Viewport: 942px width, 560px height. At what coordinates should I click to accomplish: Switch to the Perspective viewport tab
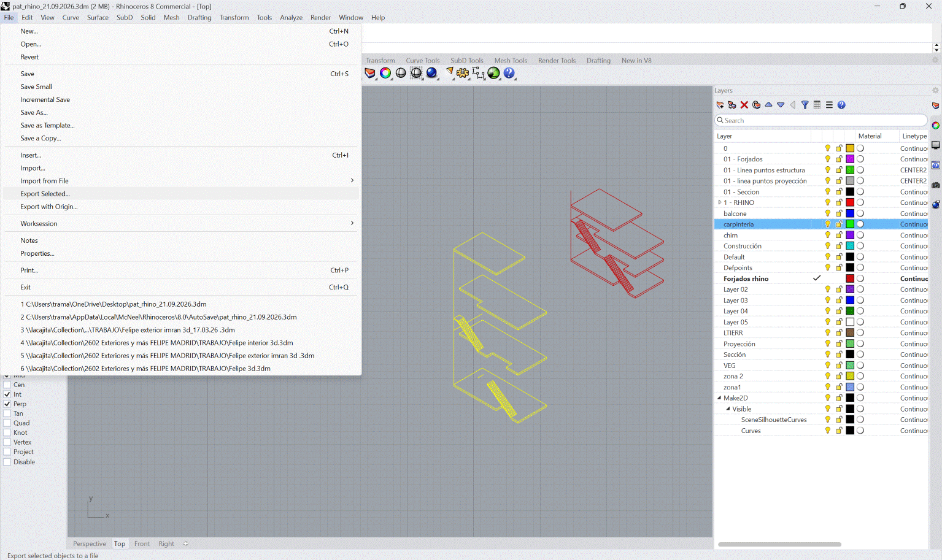90,543
